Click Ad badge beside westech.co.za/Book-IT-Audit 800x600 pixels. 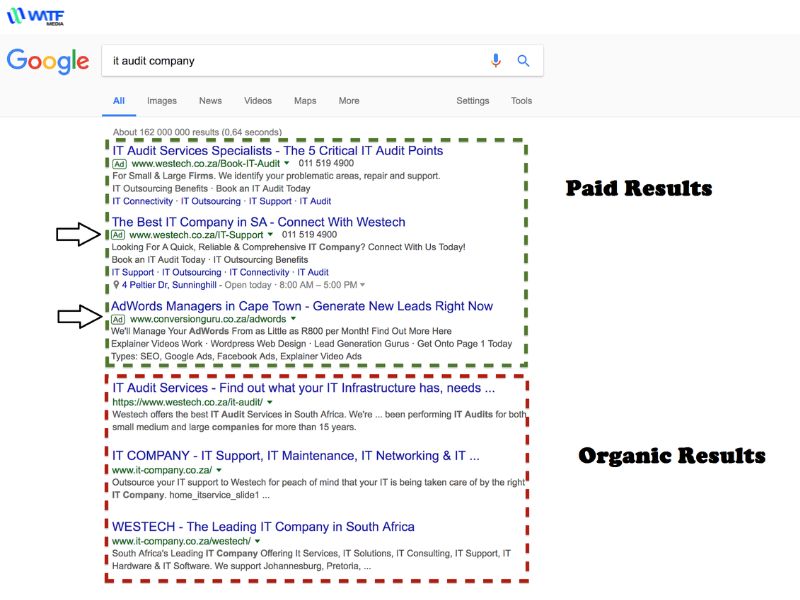pyautogui.click(x=119, y=164)
